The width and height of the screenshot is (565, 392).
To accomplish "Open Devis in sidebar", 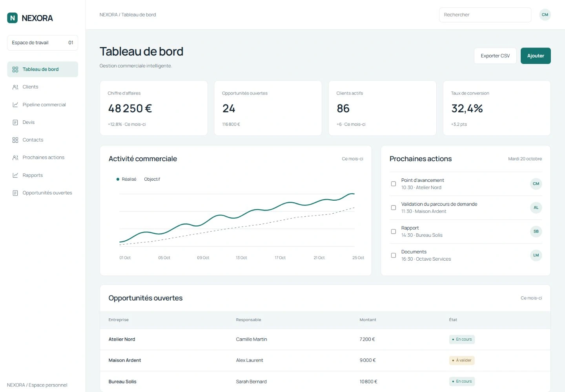I will [42, 122].
